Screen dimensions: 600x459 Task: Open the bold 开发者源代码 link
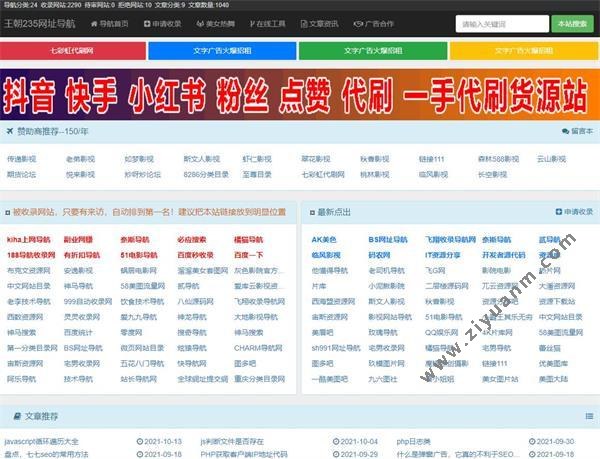[504, 255]
